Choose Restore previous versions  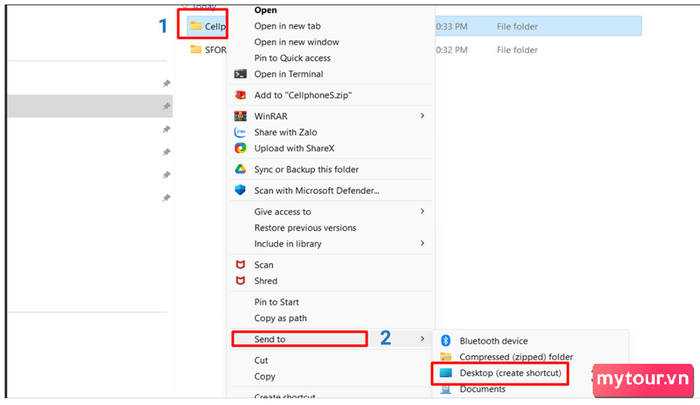pos(305,228)
